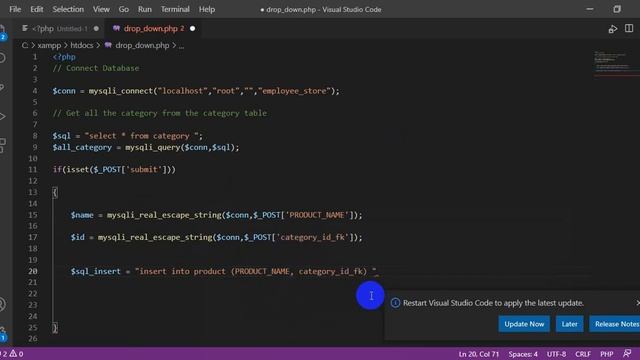Click the file icon on Untitled-1 tab
The image size is (640, 360).
pyautogui.click(x=25, y=29)
